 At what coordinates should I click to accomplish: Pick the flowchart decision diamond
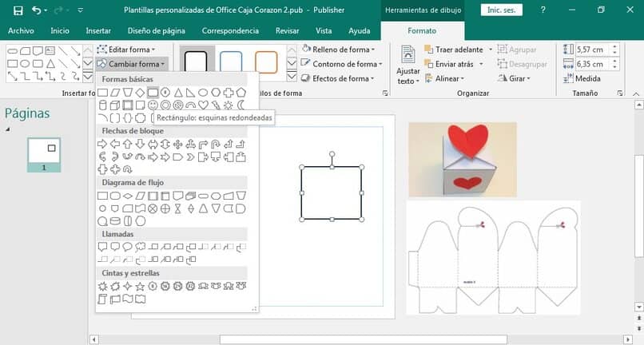[128, 196]
